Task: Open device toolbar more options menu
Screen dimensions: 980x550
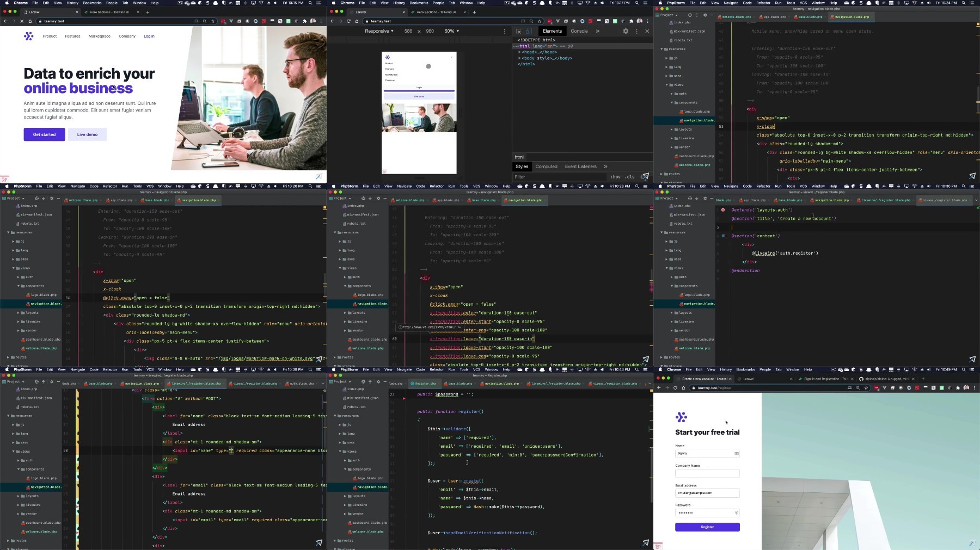Action: [505, 31]
